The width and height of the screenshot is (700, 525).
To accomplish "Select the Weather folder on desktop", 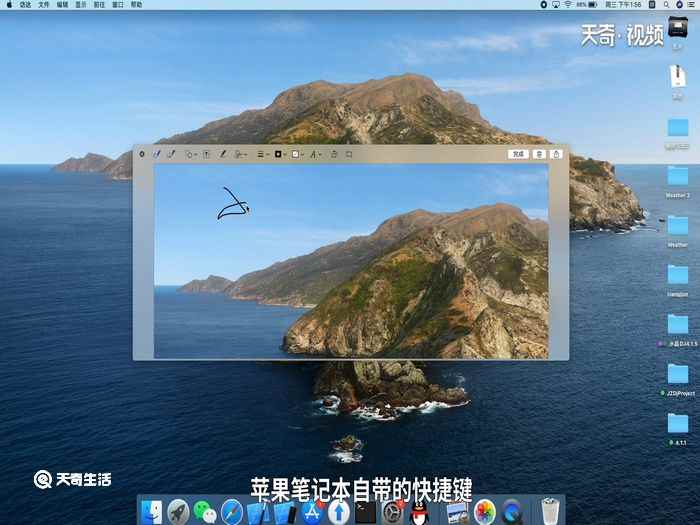I will pos(678,226).
